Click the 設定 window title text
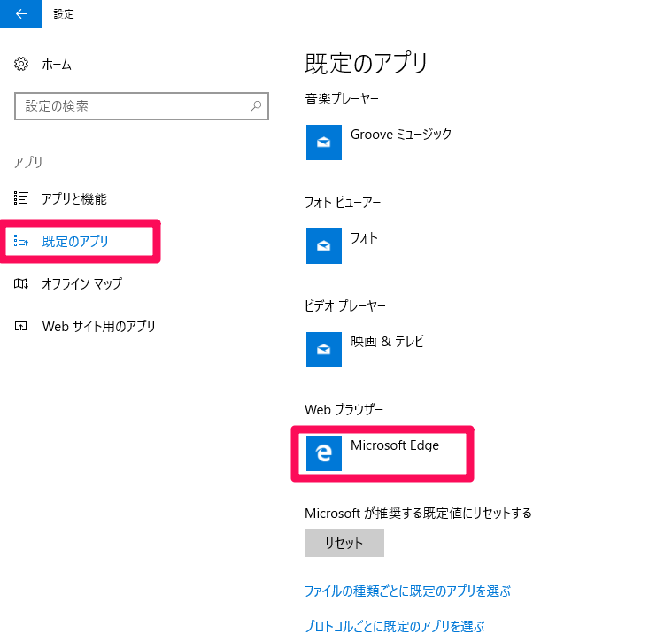 click(64, 13)
